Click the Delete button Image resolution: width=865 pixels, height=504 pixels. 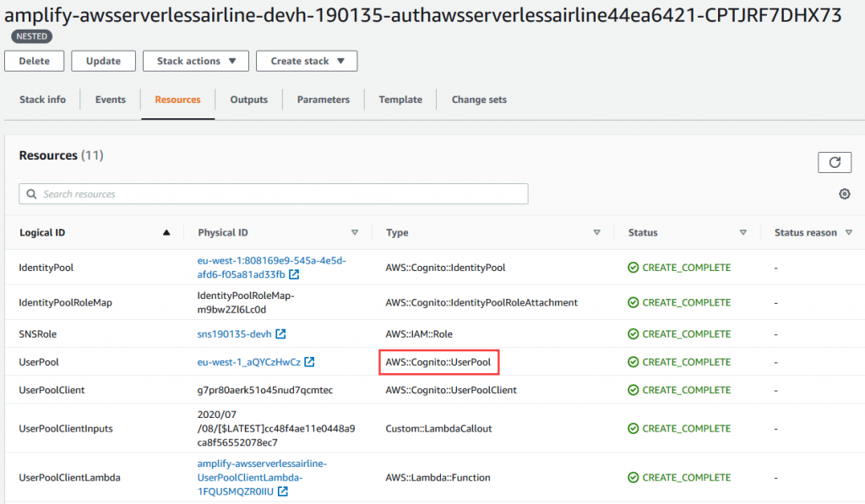(x=34, y=61)
